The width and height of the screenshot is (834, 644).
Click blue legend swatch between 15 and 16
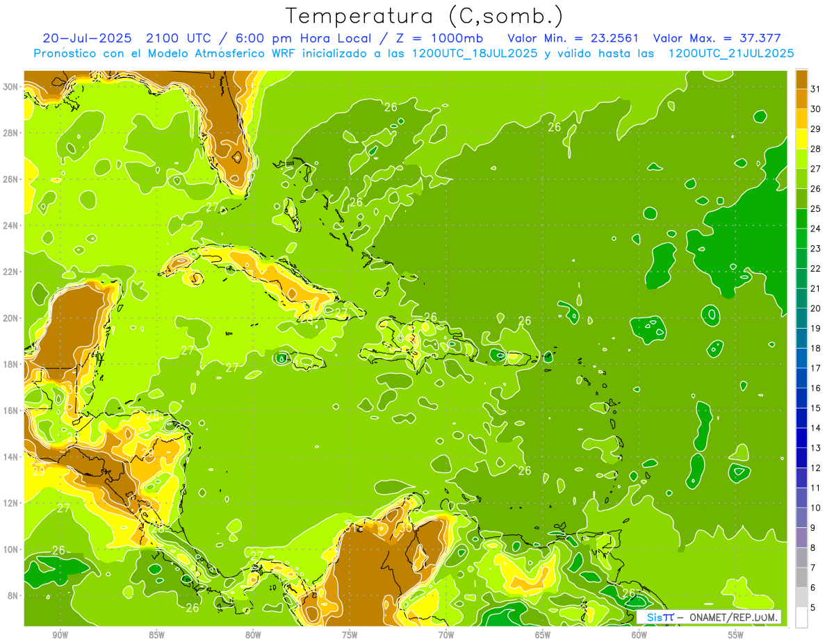coord(801,397)
